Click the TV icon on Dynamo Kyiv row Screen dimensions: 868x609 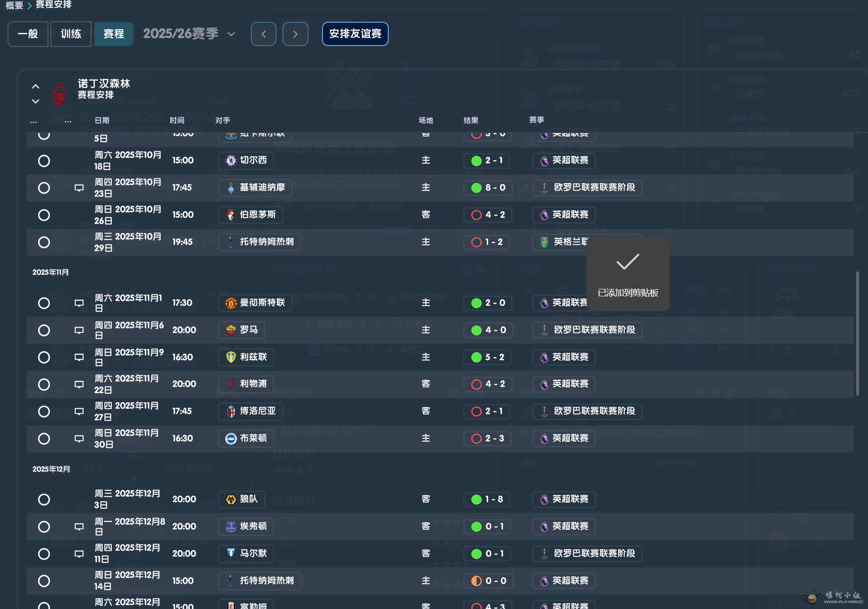pyautogui.click(x=79, y=188)
